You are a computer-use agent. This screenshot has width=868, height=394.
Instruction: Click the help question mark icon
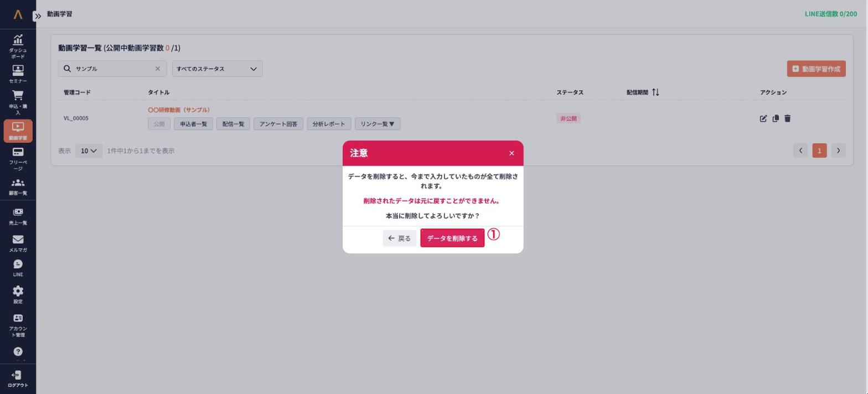[18, 351]
